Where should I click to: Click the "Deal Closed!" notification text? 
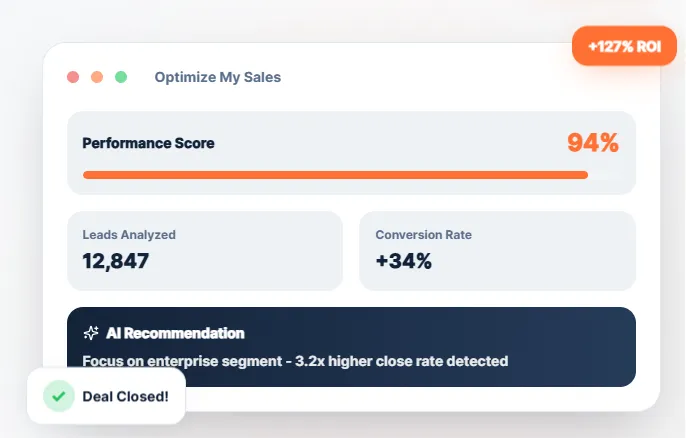click(x=125, y=396)
